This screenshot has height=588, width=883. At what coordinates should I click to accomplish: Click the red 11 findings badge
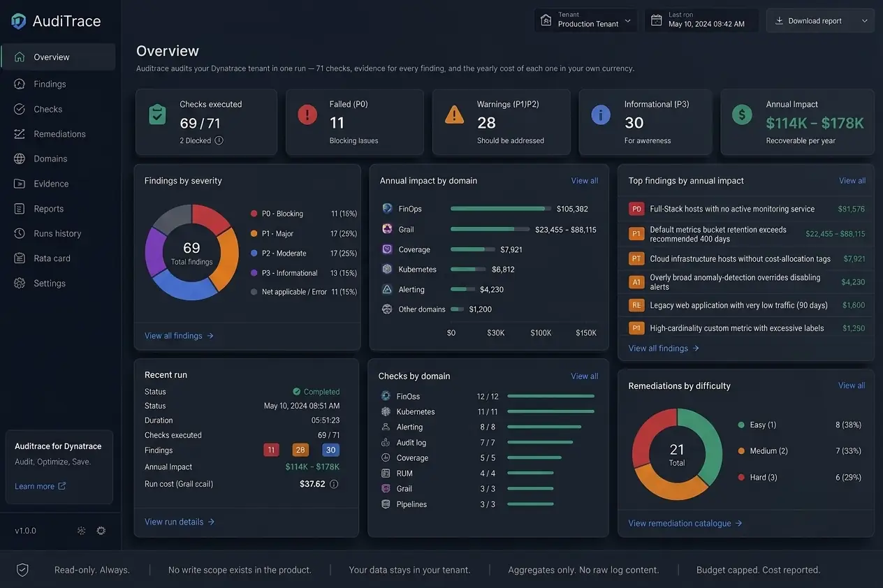(271, 450)
